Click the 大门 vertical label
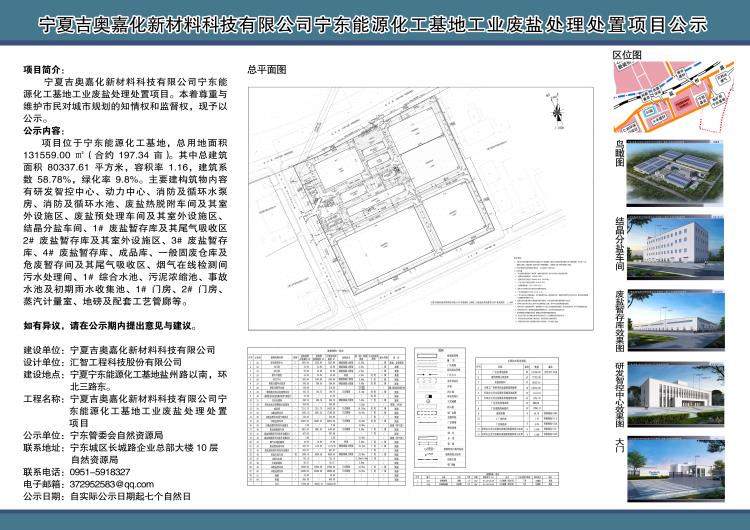This screenshot has width=750, height=530. point(619,444)
